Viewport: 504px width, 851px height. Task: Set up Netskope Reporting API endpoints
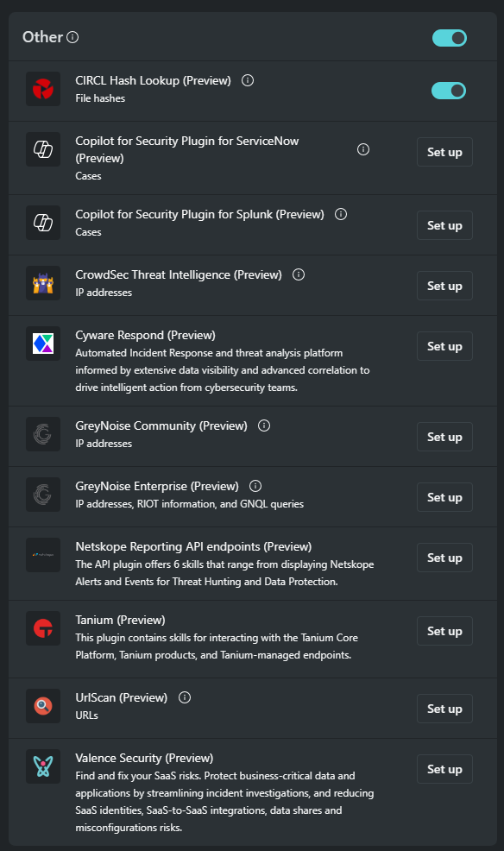pos(444,558)
